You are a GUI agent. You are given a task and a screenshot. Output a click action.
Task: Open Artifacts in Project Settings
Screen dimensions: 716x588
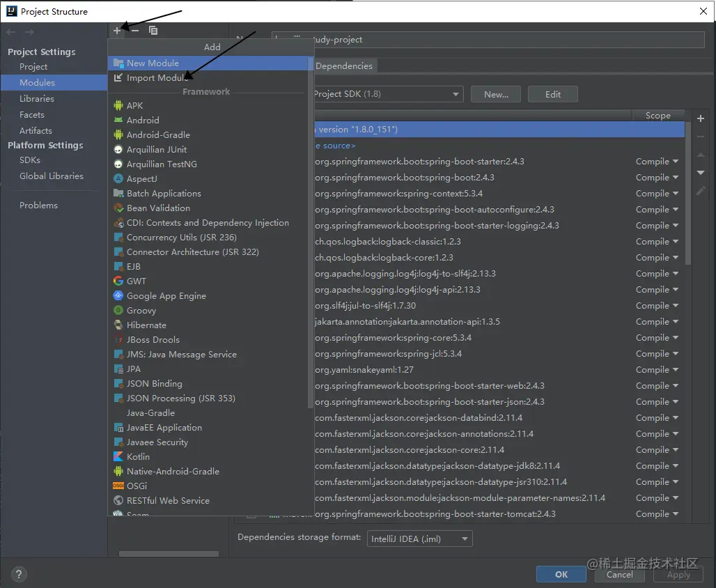54,131
